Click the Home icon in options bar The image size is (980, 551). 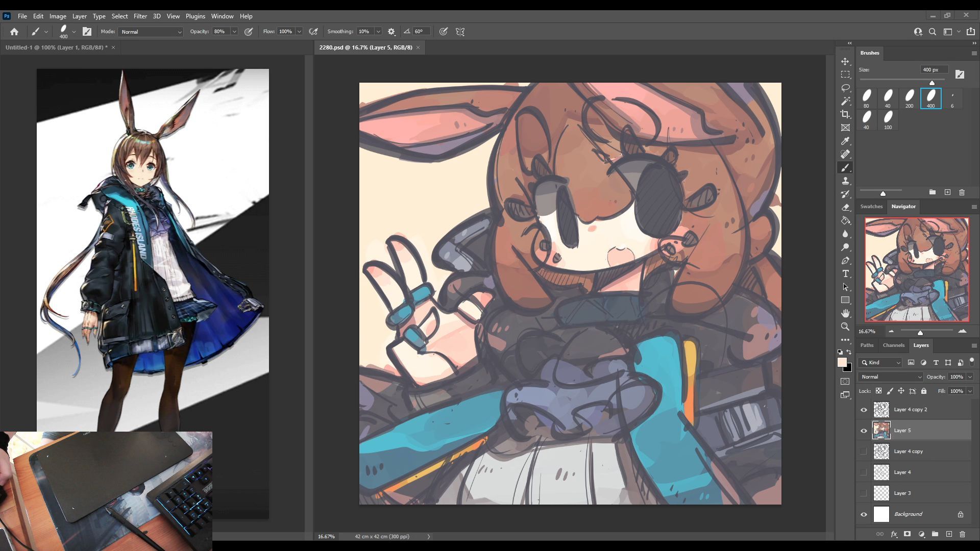[x=14, y=32]
